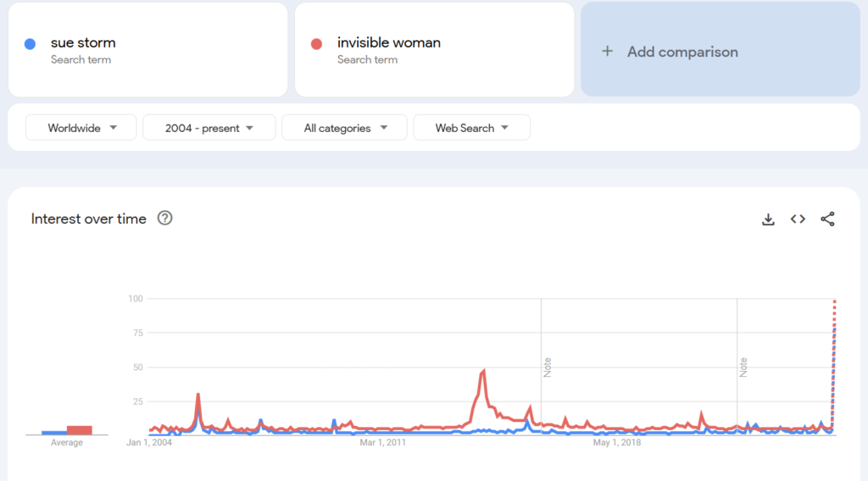Viewport: 868px width, 481px height.
Task: Download the Interest over time data
Action: coord(768,219)
